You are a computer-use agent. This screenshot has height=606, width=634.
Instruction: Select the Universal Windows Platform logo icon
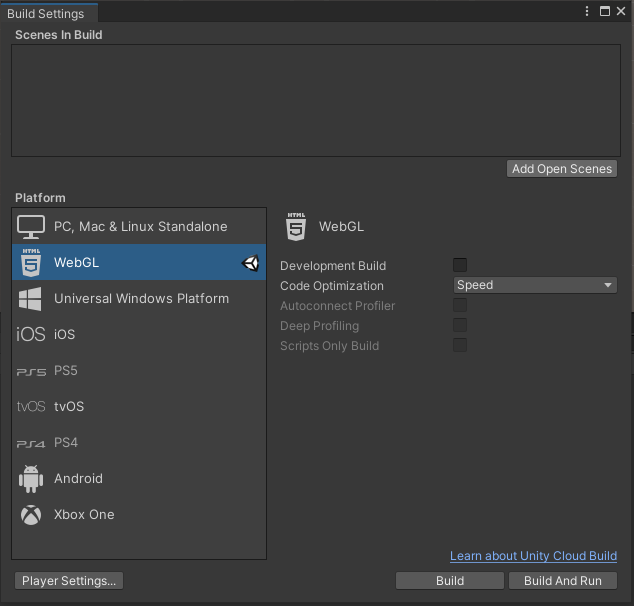tap(30, 299)
